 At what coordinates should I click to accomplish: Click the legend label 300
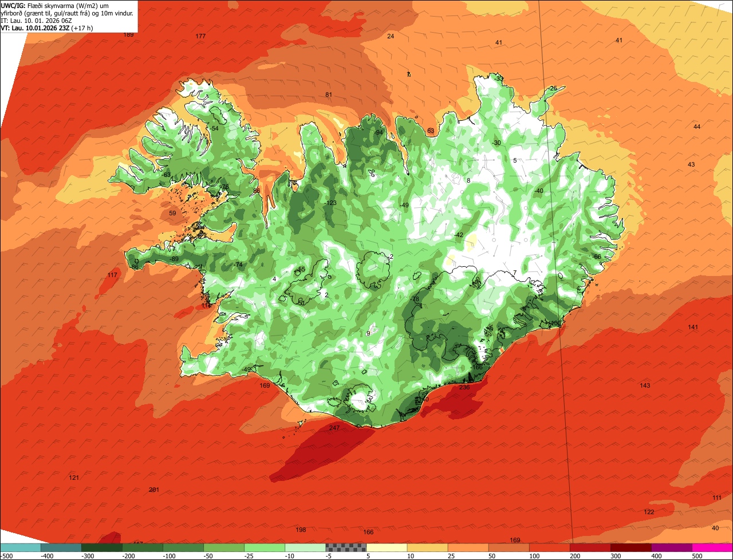click(616, 556)
